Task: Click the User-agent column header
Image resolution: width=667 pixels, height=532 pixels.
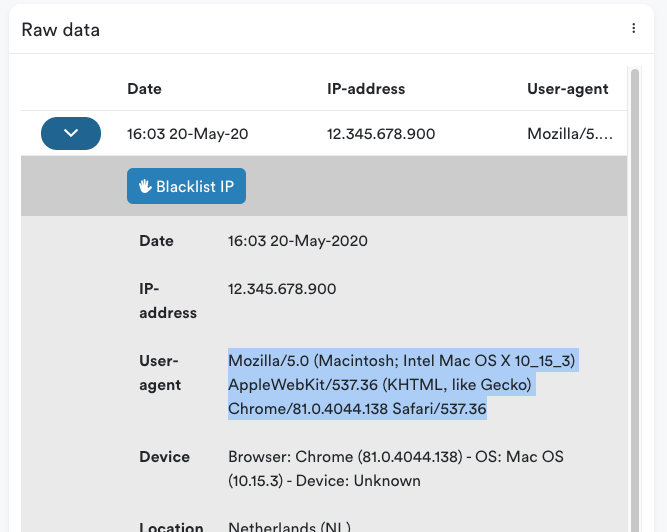Action: click(x=567, y=89)
